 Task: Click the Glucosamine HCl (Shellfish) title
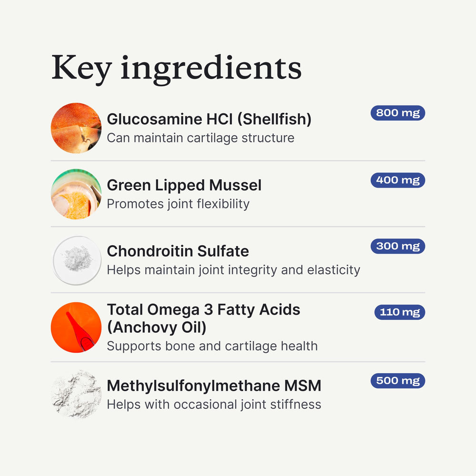(x=209, y=119)
